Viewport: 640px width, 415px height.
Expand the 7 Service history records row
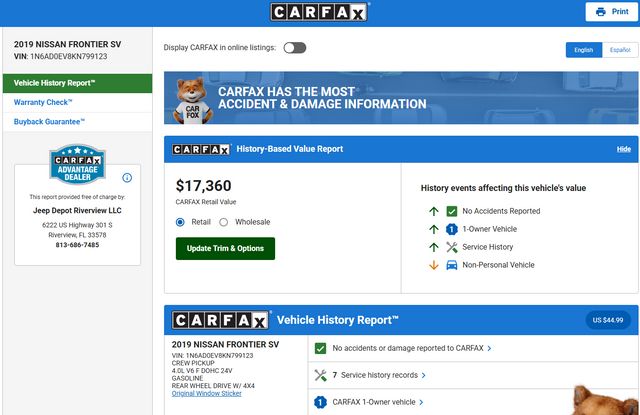tap(378, 375)
